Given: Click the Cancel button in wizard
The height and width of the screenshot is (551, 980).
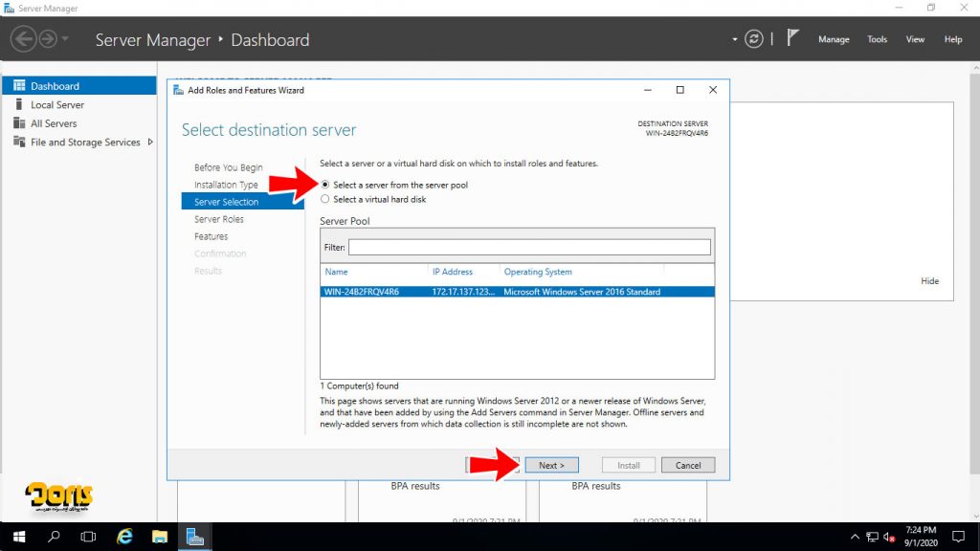Looking at the screenshot, I should 687,465.
